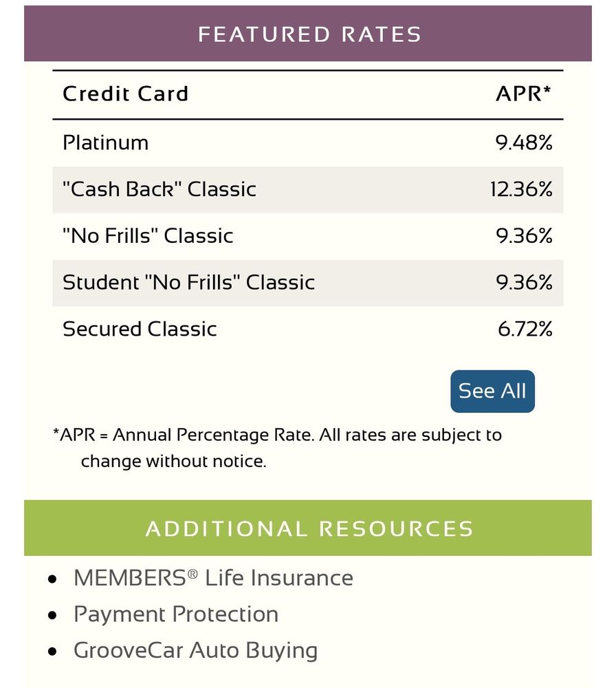Image resolution: width=616 pixels, height=688 pixels.
Task: Click the 12.36% Cash Back rate
Action: [x=522, y=189]
